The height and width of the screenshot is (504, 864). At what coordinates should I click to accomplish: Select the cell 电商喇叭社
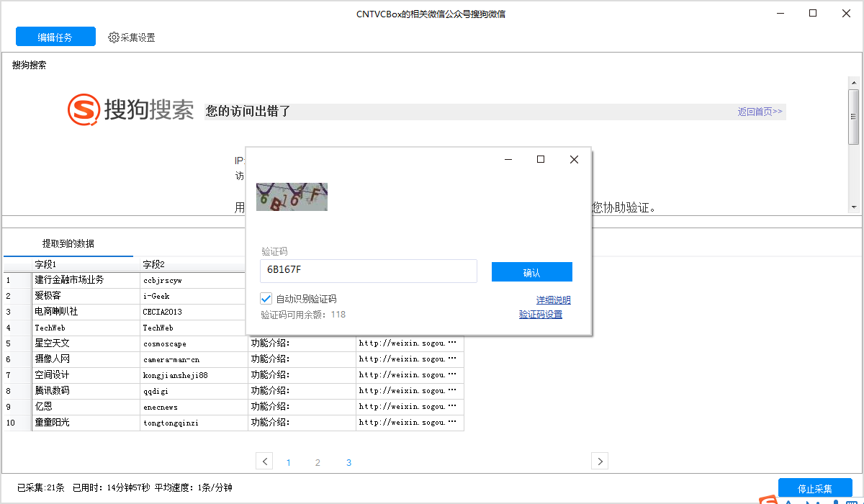tap(86, 311)
